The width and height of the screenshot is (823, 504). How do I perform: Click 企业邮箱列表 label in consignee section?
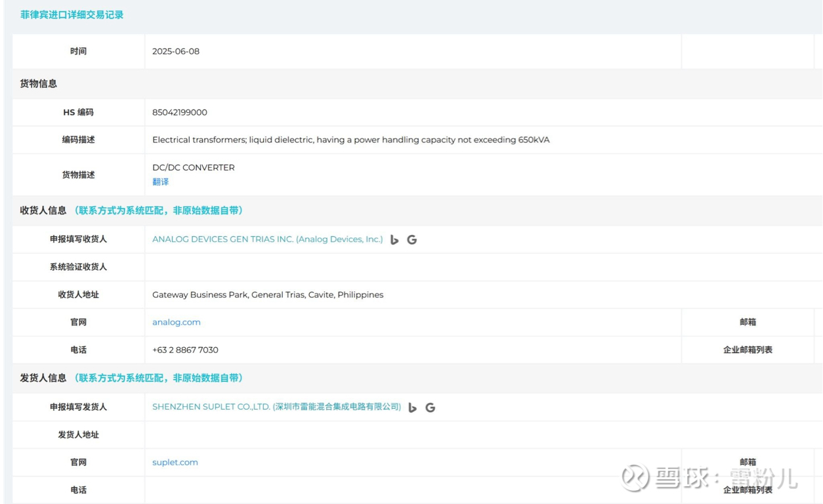(x=748, y=350)
